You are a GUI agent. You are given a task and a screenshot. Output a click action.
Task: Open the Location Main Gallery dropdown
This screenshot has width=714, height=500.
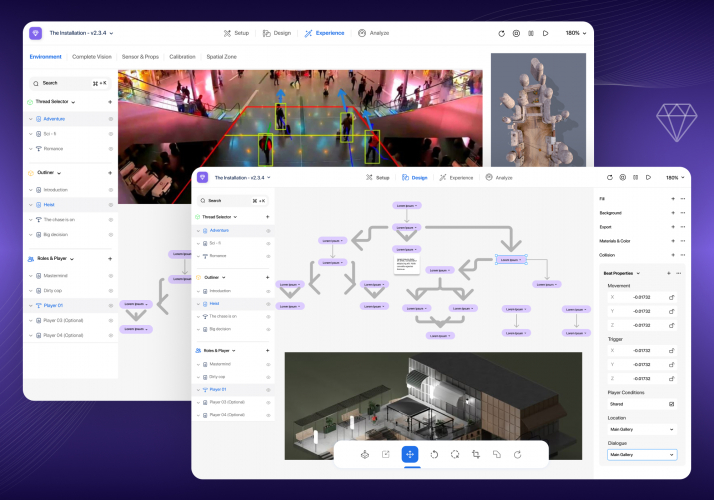(x=642, y=429)
